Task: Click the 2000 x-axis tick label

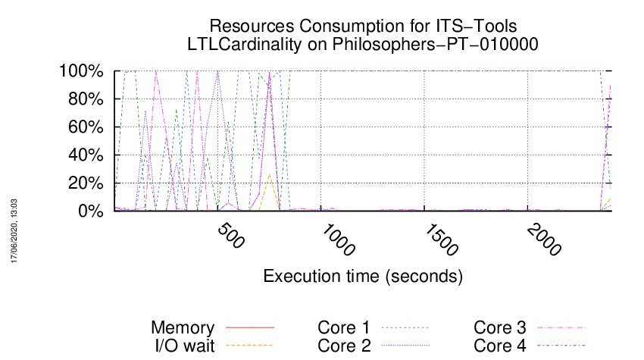Action: pyautogui.click(x=544, y=239)
